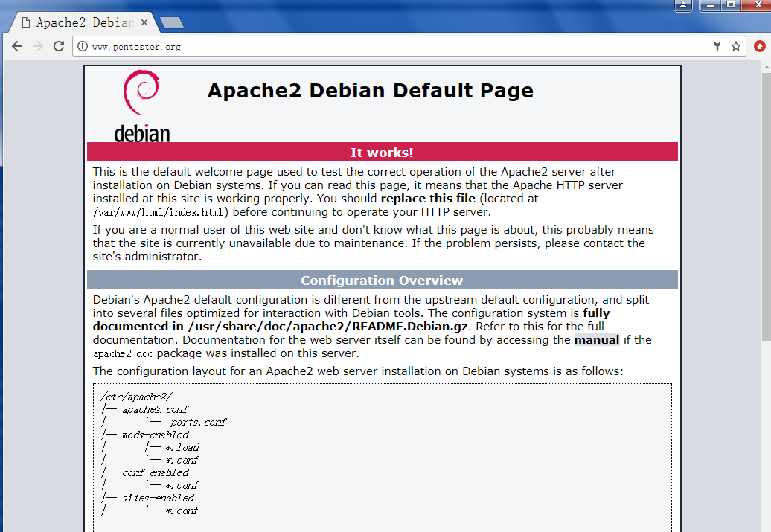Viewport: 771px width, 532px height.
Task: Click the 'Apache2 Debian Default Page' title
Action: 371,91
